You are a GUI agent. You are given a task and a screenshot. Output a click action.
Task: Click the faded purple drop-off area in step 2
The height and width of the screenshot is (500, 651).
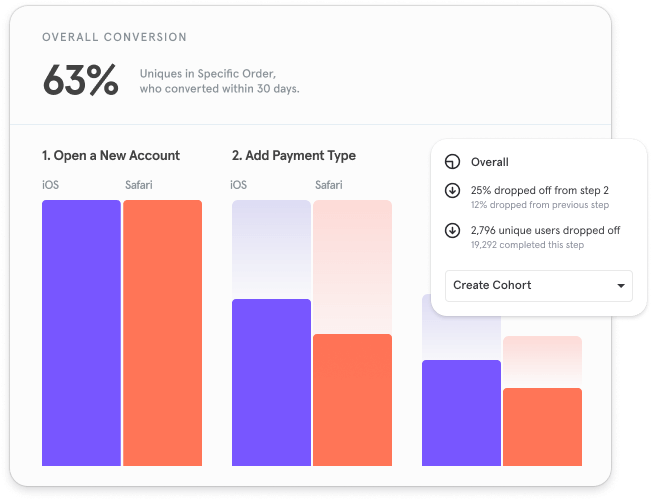[x=271, y=250]
